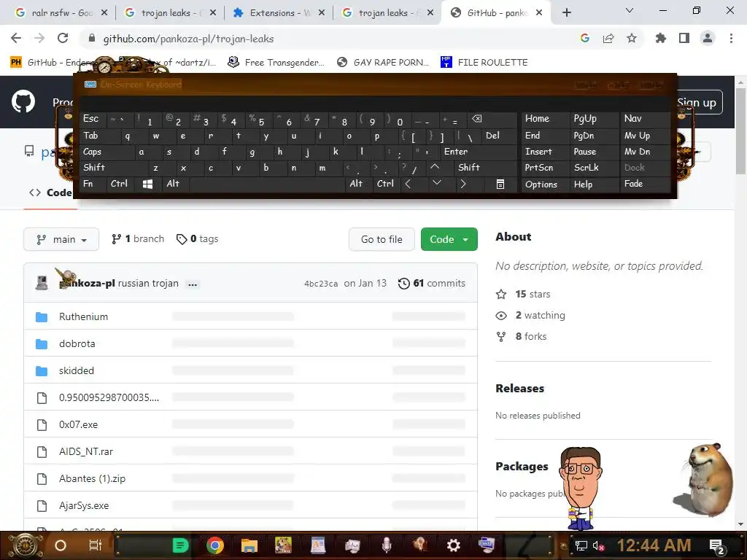Open the Free Transgender bookmark

tap(276, 62)
